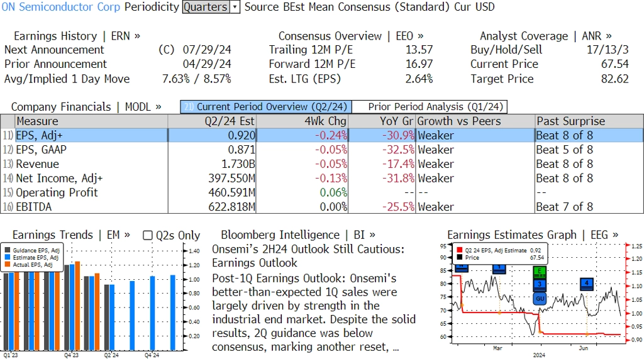
Task: Select row 15) Operating Profit
Action: pos(321,192)
